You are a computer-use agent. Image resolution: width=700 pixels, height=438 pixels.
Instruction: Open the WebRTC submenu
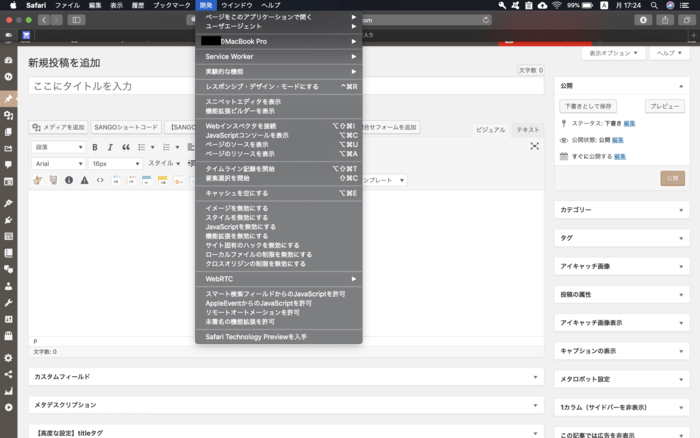click(279, 279)
